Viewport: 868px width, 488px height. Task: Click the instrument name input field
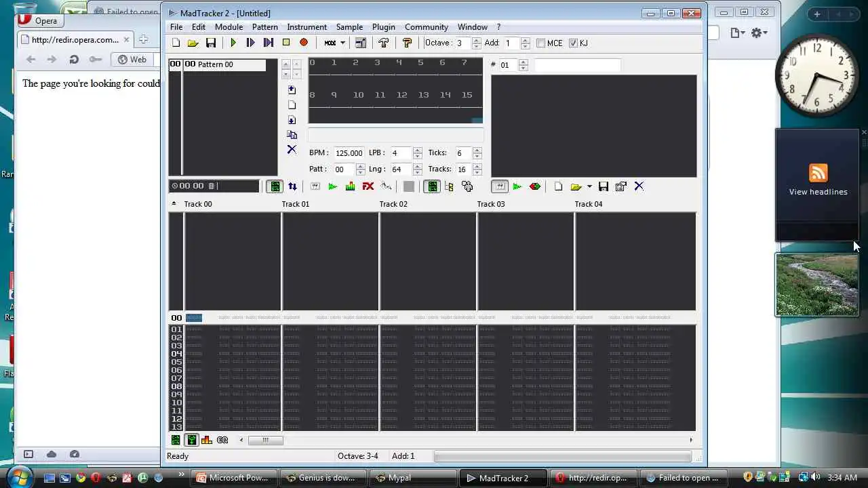(577, 65)
